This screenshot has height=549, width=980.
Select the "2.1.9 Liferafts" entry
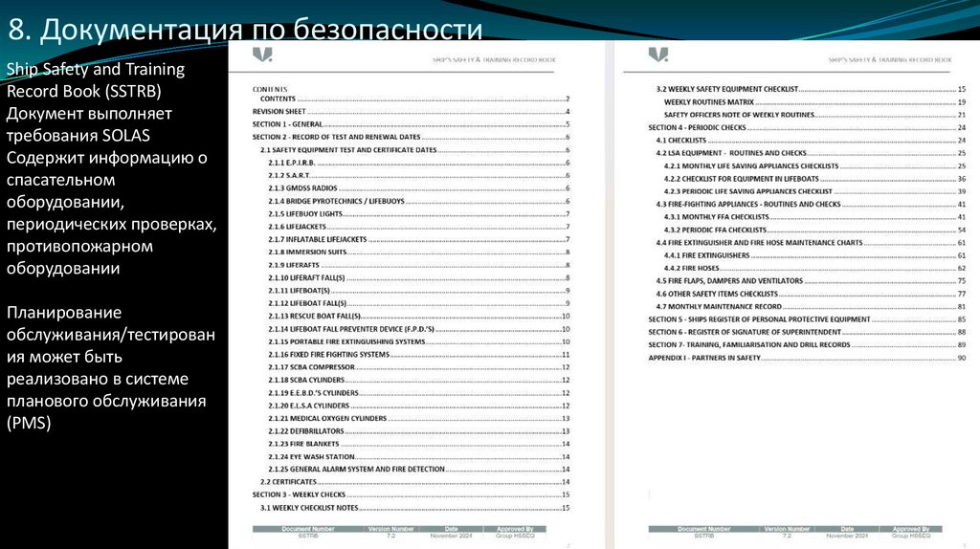(x=419, y=265)
